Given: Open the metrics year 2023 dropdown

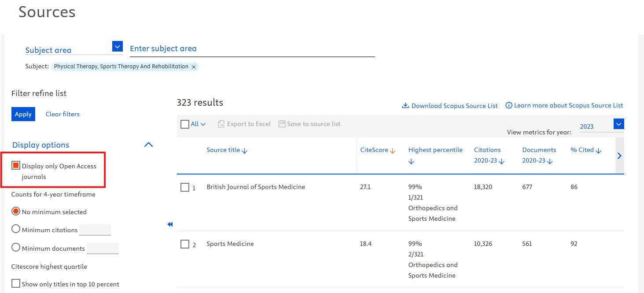Looking at the screenshot, I should click(x=619, y=124).
